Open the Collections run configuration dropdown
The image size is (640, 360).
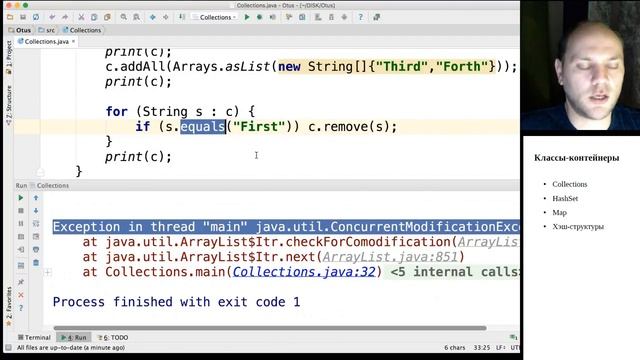[215, 17]
